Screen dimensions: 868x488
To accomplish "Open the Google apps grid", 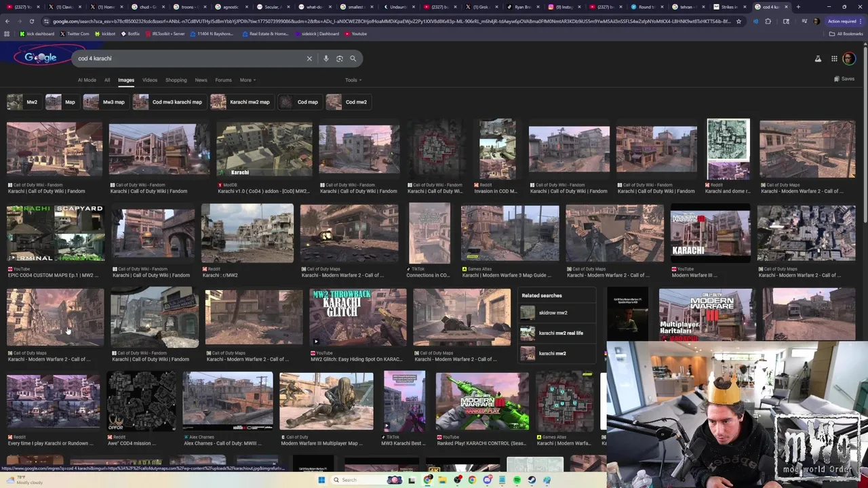I will pos(834,59).
